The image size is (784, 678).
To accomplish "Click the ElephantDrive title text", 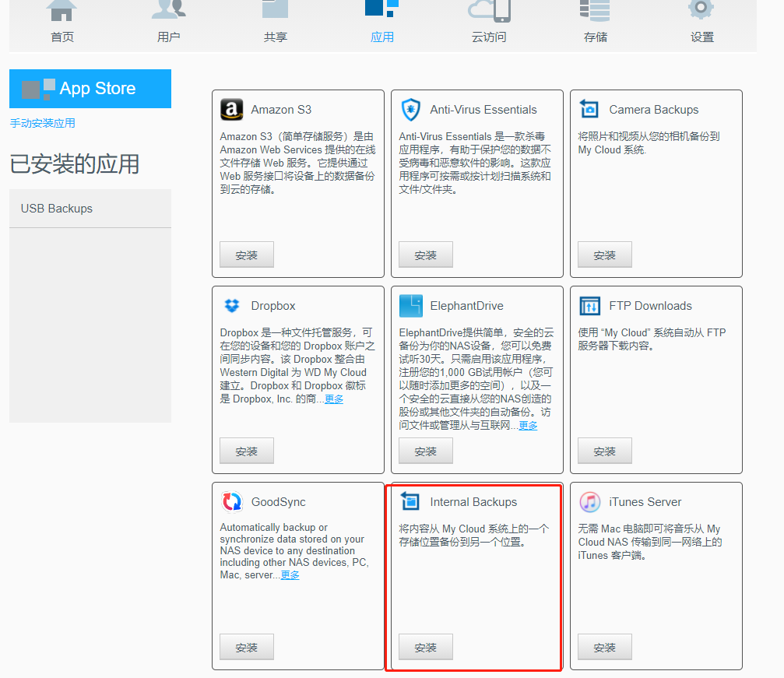I will coord(466,305).
